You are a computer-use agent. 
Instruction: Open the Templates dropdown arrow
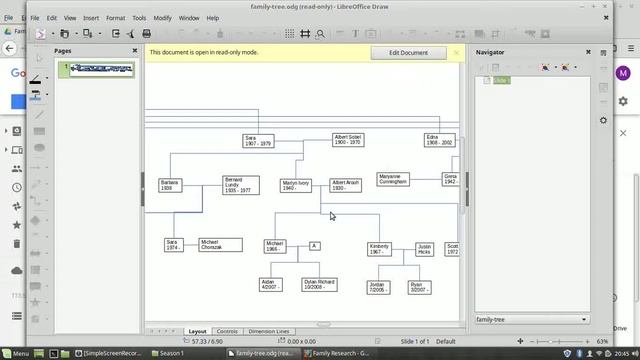point(76,34)
